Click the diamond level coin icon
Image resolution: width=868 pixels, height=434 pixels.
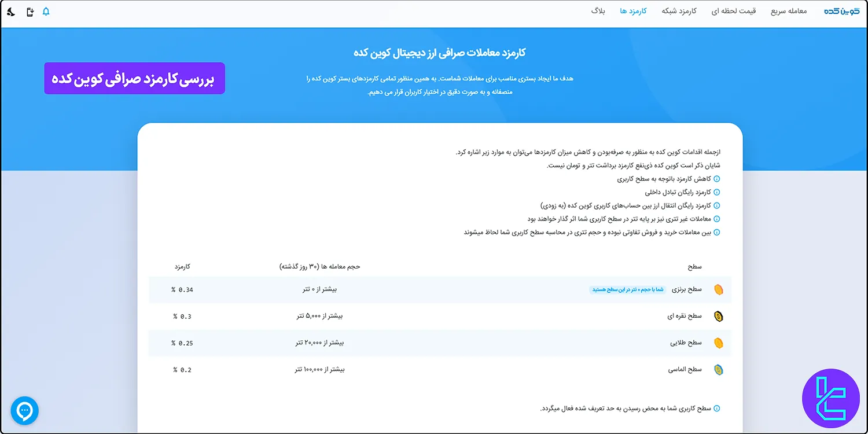(719, 369)
